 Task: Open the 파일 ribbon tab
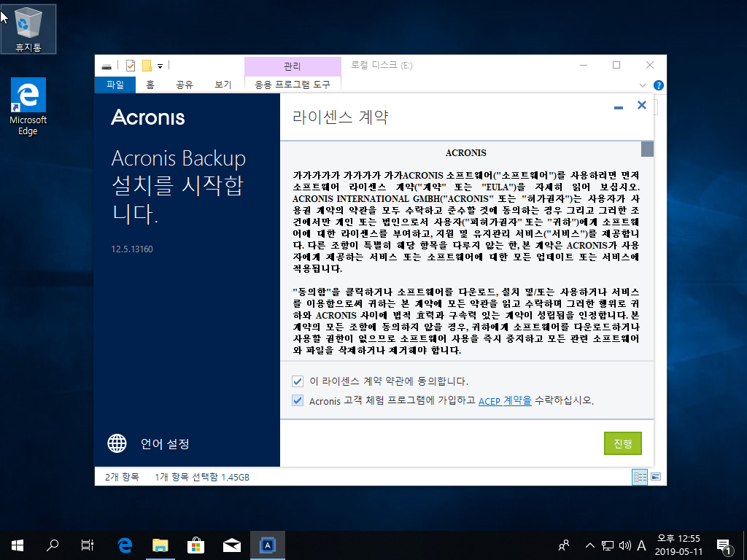click(x=115, y=85)
